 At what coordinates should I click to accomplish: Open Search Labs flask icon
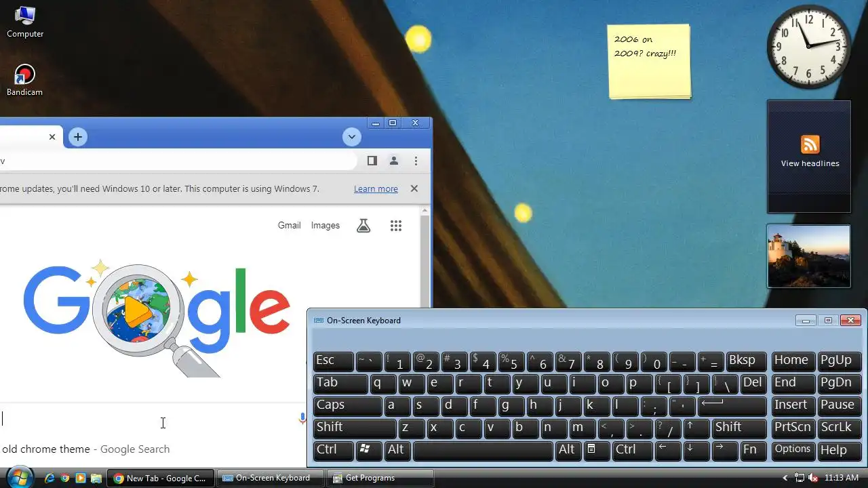[363, 226]
